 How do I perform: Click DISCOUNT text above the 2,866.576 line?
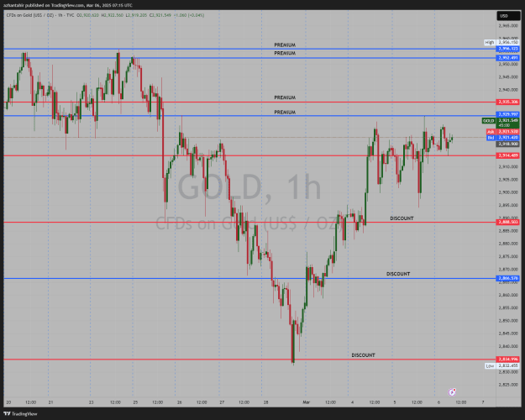(398, 274)
